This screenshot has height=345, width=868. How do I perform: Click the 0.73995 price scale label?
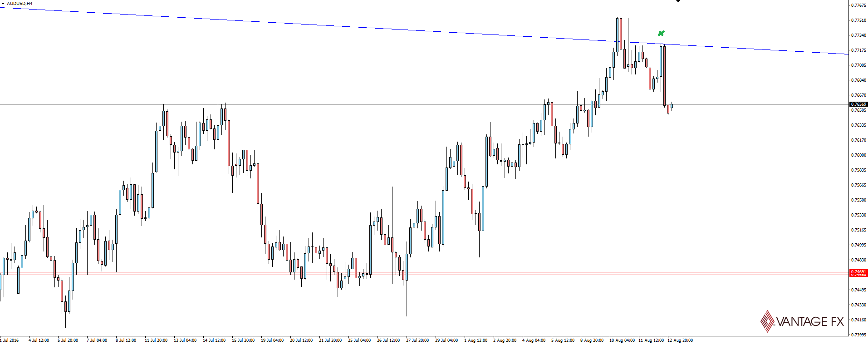click(x=858, y=335)
